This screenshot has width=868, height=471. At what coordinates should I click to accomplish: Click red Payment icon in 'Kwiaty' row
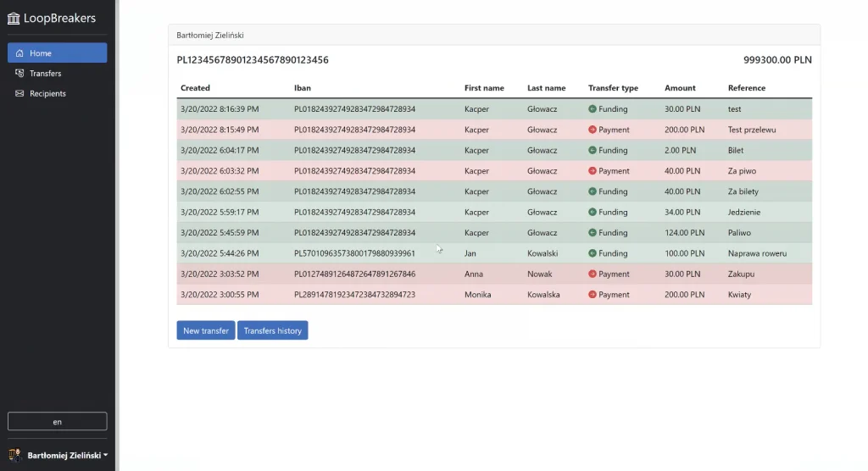pos(593,295)
